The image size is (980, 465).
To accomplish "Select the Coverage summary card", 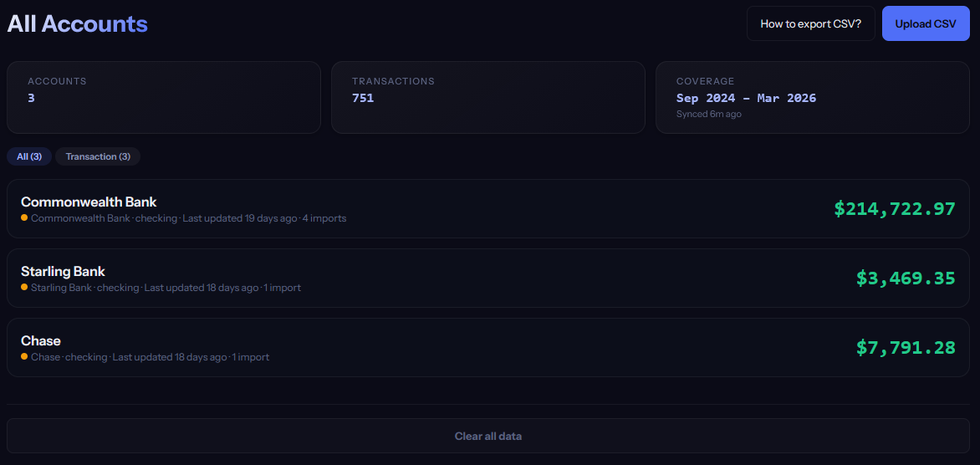I will (813, 97).
